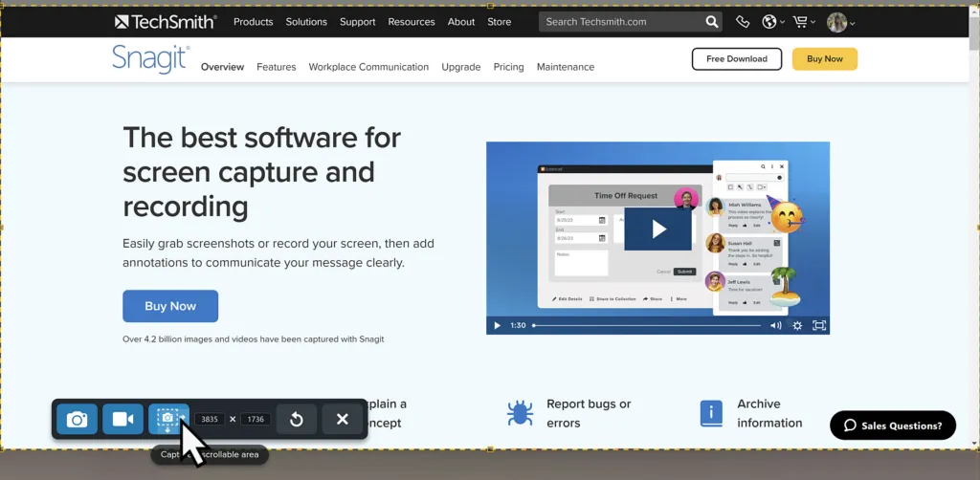
Task: Switch to the Features tab
Action: click(277, 67)
